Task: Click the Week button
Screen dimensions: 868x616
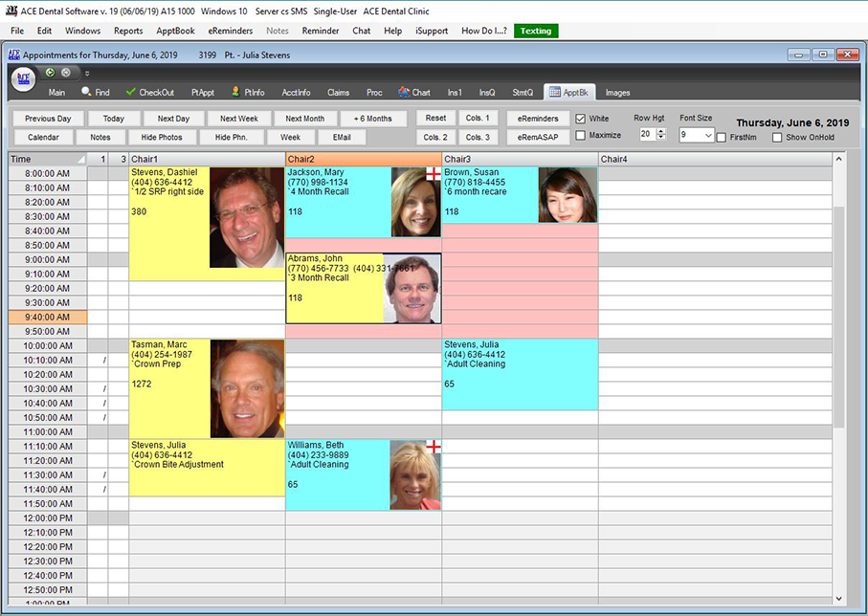Action: pos(291,137)
